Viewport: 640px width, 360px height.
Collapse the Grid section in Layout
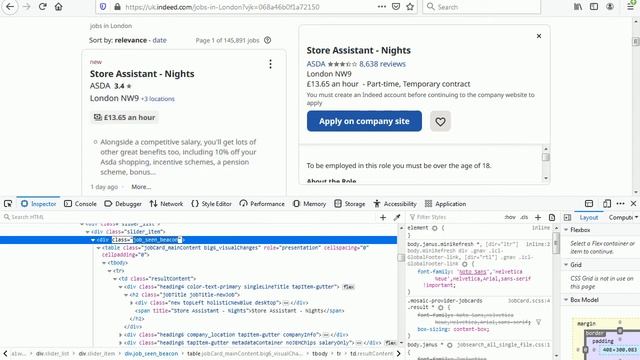tap(566, 264)
